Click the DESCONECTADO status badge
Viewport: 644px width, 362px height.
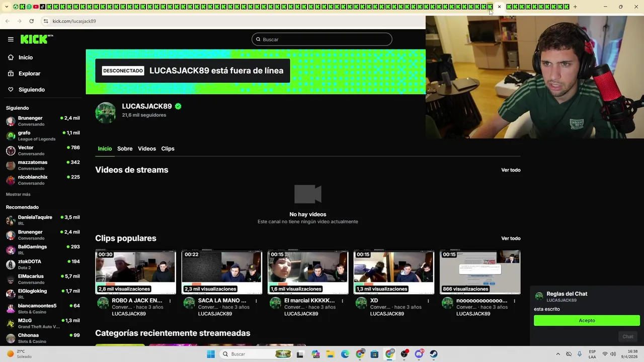coord(123,71)
